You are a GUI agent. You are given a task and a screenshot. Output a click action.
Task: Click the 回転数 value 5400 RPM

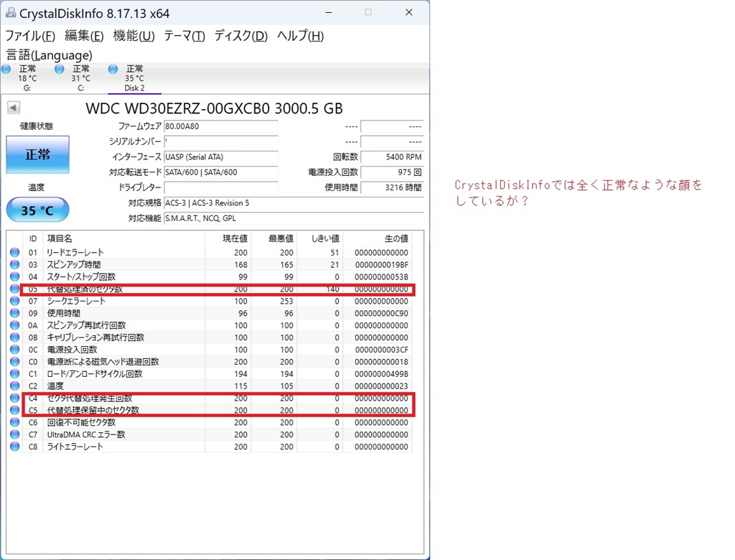tap(392, 157)
